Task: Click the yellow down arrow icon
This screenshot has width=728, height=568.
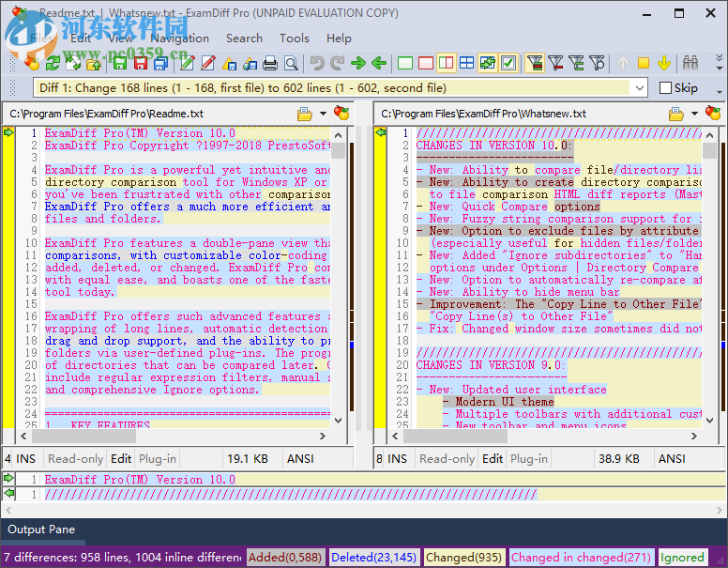Action: click(x=664, y=63)
